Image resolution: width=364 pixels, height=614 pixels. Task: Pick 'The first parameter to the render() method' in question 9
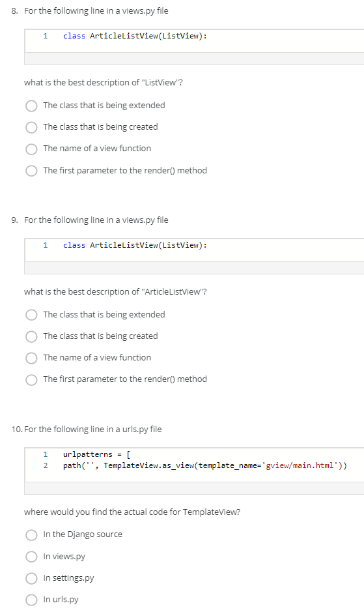31,379
